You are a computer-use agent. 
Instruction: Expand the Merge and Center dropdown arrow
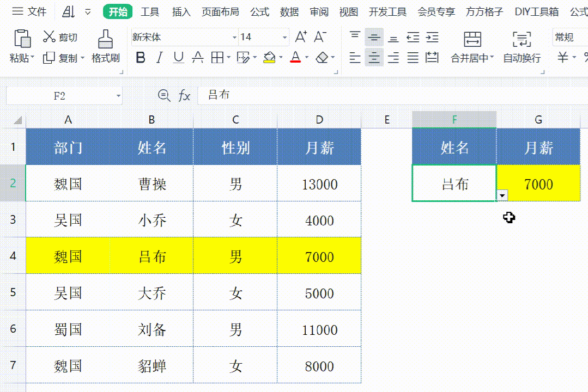coord(492,57)
